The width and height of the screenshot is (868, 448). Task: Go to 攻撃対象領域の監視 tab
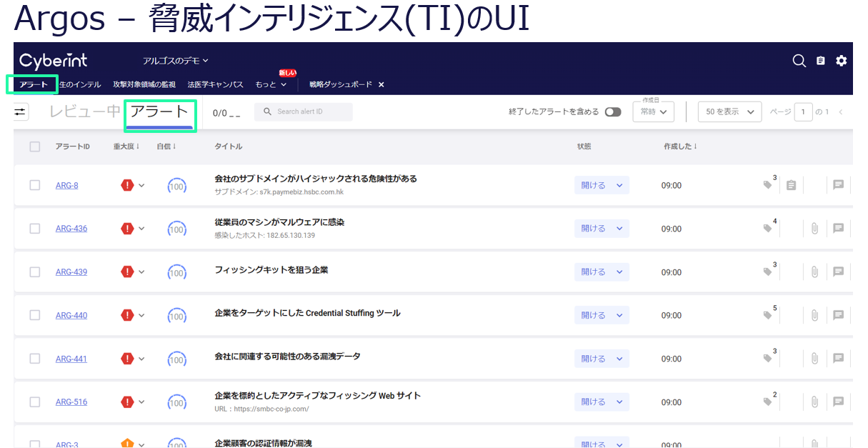144,84
